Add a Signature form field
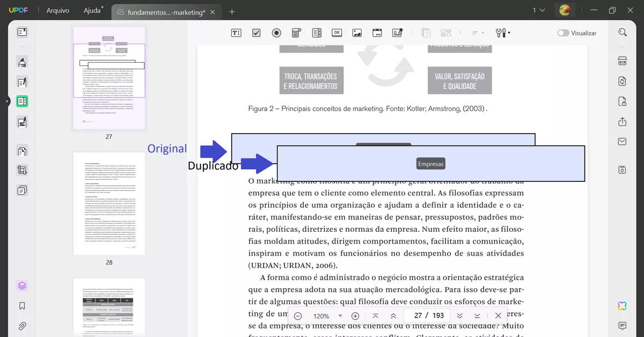 (x=397, y=32)
